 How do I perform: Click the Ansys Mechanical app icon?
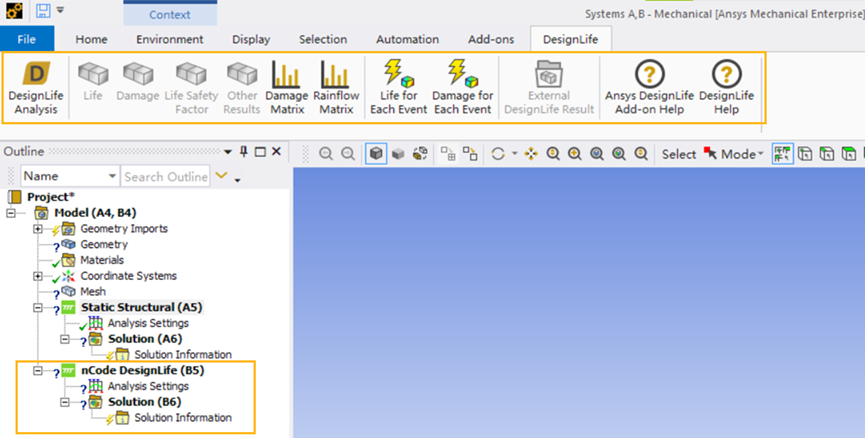[x=14, y=10]
